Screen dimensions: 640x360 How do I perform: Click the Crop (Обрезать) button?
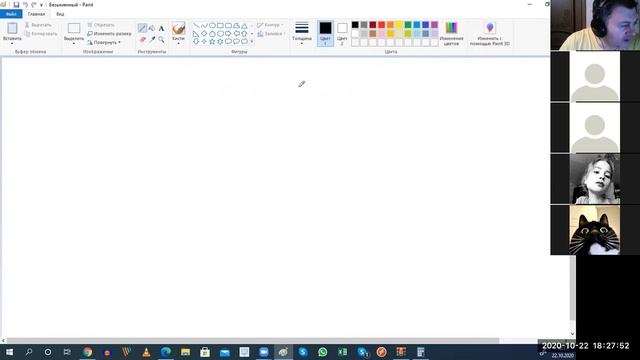(101, 25)
